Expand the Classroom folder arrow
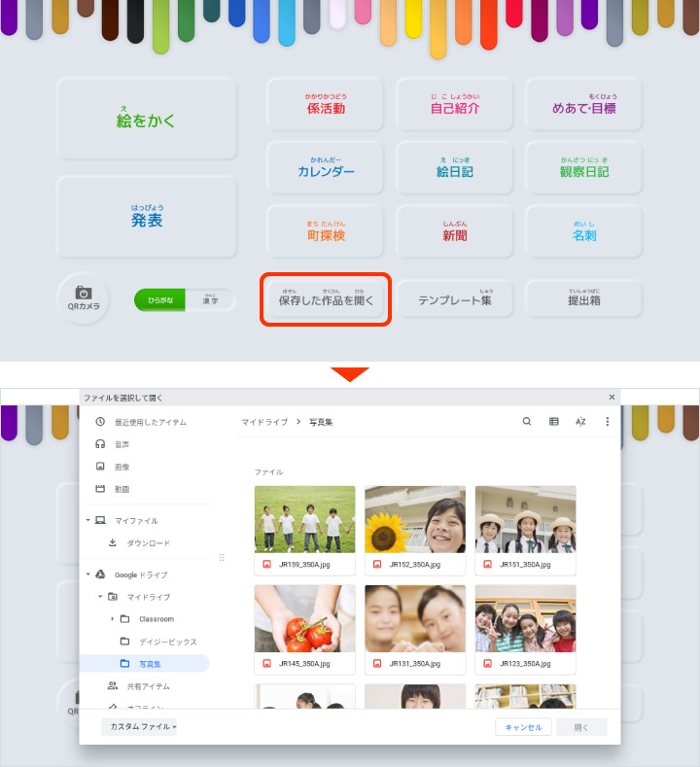 112,619
